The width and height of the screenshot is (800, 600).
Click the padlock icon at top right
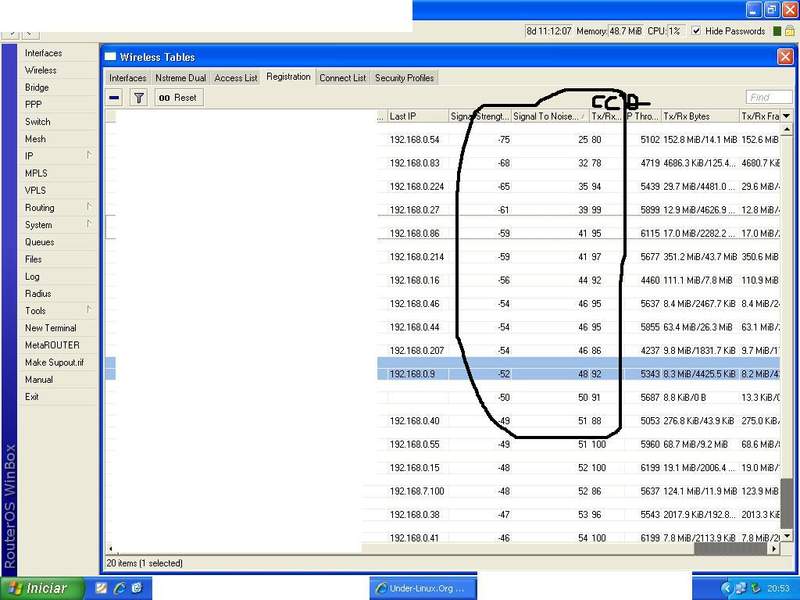click(x=789, y=31)
